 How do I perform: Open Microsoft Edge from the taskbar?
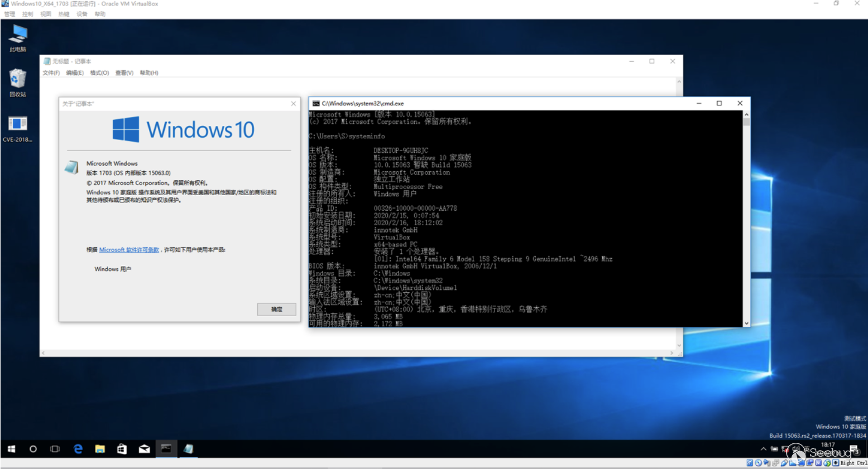click(78, 449)
